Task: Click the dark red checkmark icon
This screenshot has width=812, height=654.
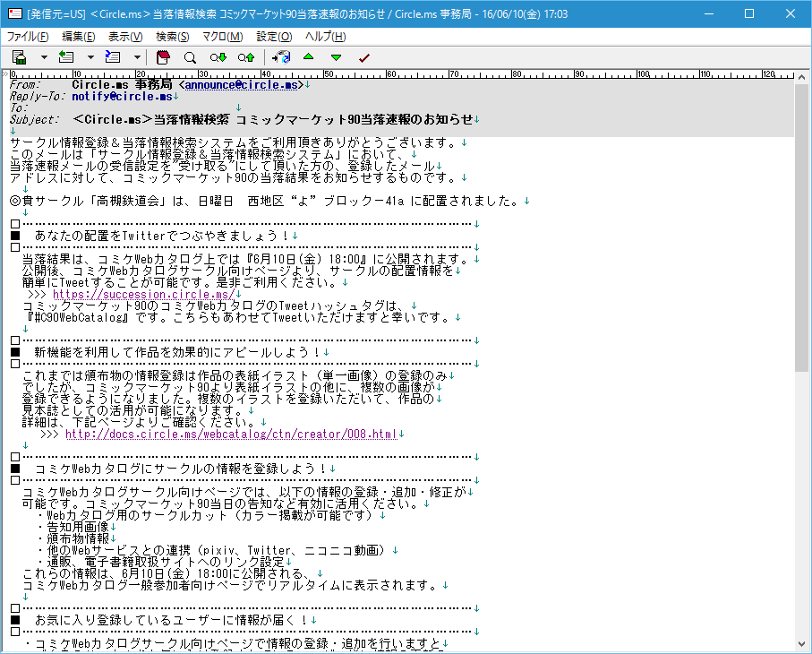Action: point(364,57)
